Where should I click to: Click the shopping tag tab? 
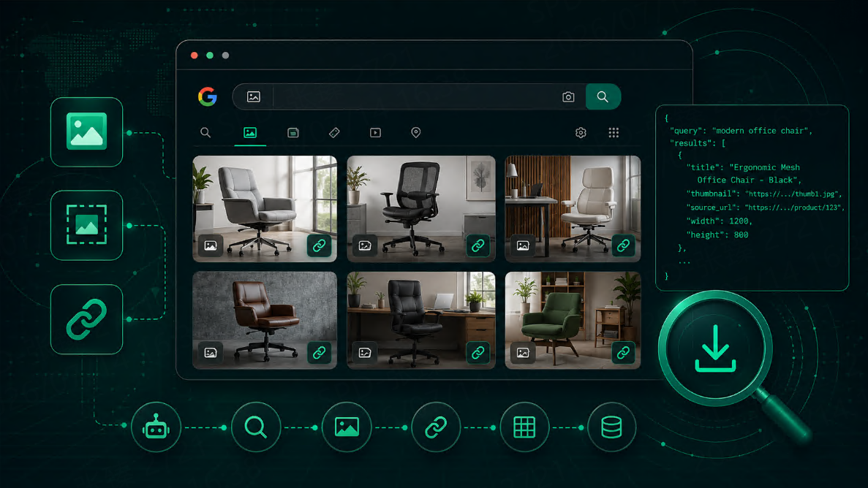coord(333,133)
